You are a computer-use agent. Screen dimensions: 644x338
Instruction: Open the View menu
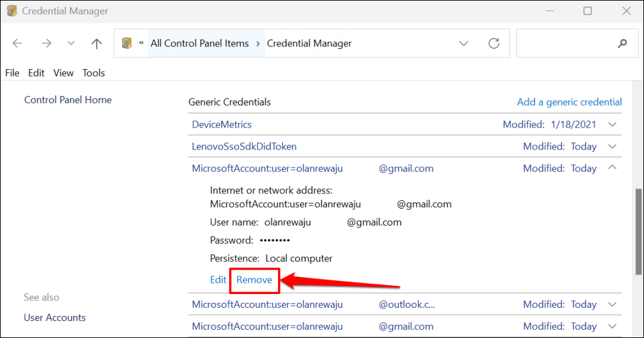pyautogui.click(x=64, y=73)
